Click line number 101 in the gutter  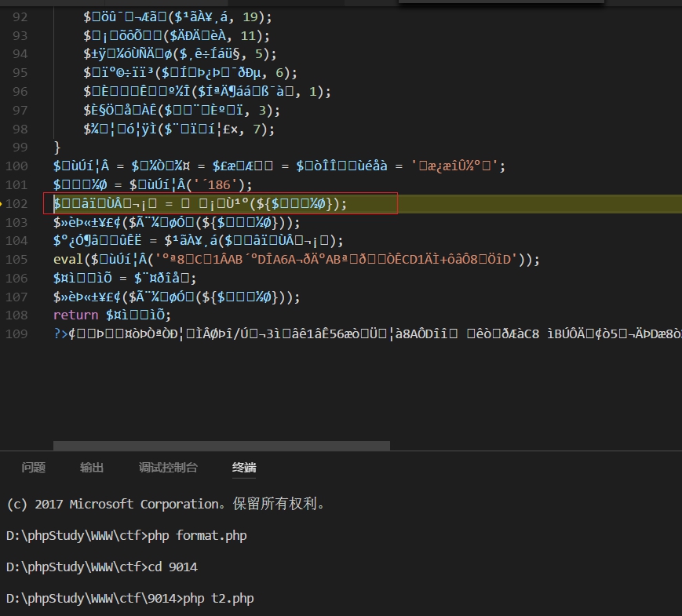16,185
